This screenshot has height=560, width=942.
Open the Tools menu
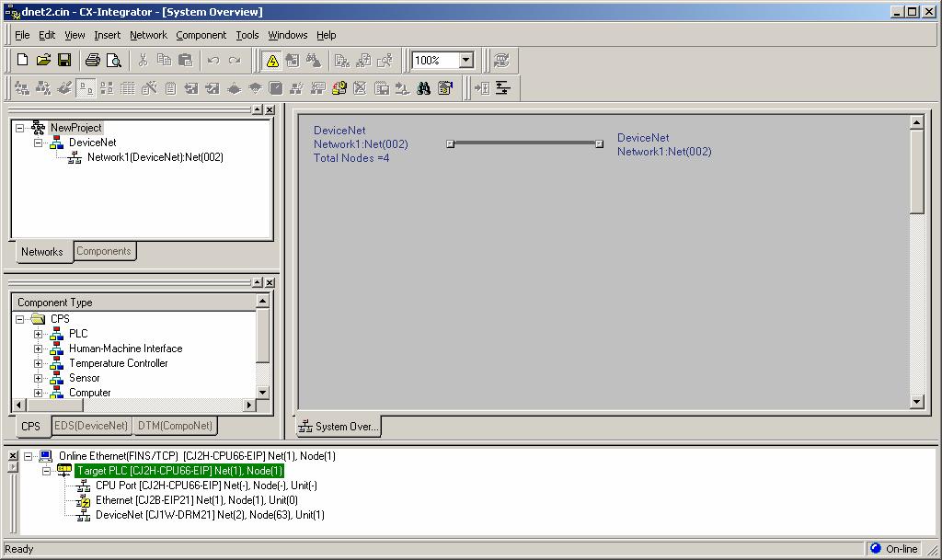coord(247,36)
